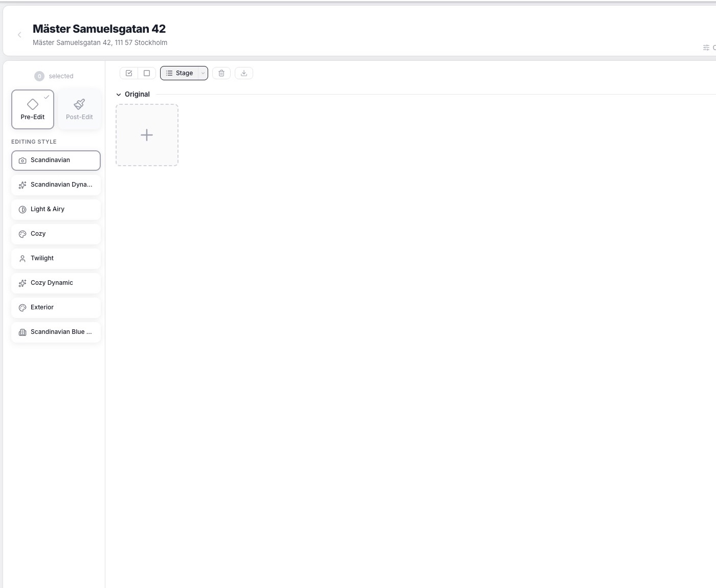The width and height of the screenshot is (716, 588).
Task: Select the Light & Airy style
Action: pyautogui.click(x=56, y=209)
